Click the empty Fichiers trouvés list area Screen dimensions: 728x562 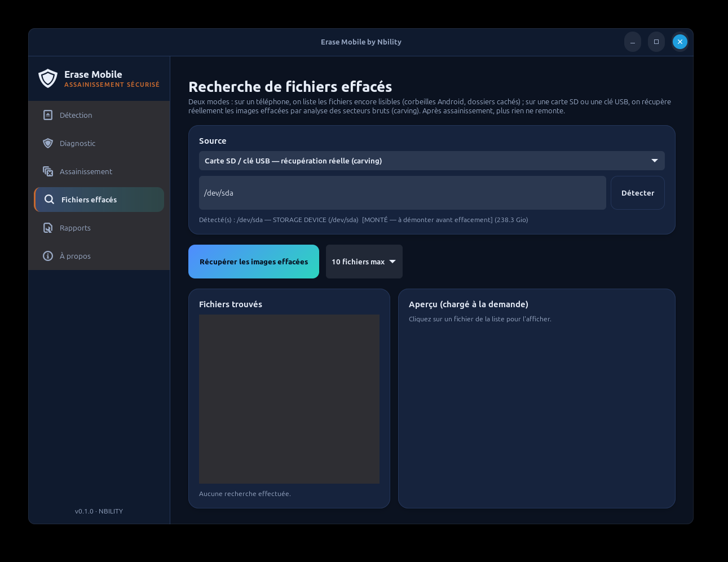pyautogui.click(x=289, y=399)
